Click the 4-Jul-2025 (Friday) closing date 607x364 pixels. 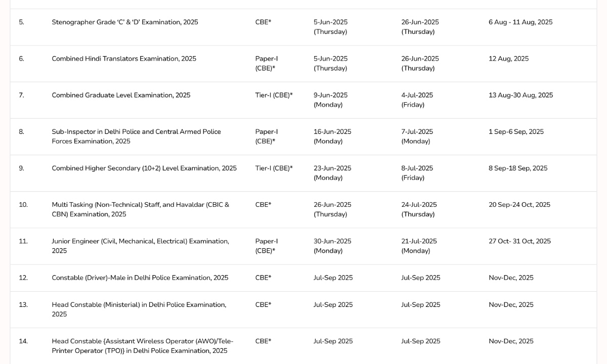click(x=417, y=100)
